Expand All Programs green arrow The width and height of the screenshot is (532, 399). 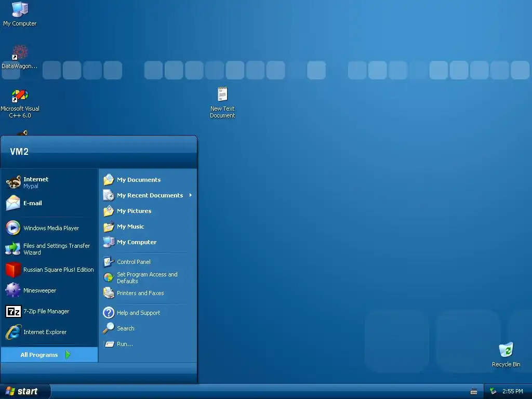[68, 354]
